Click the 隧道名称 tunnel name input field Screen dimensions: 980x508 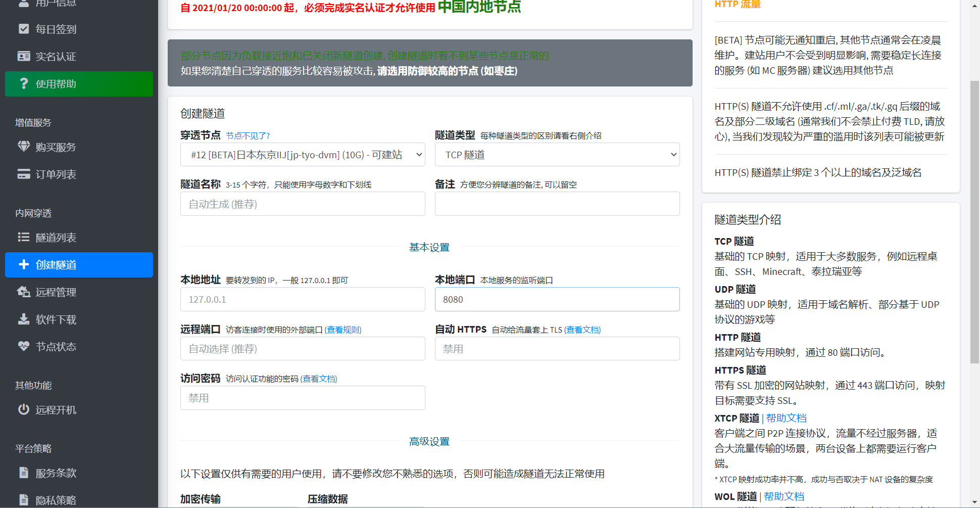pyautogui.click(x=302, y=204)
